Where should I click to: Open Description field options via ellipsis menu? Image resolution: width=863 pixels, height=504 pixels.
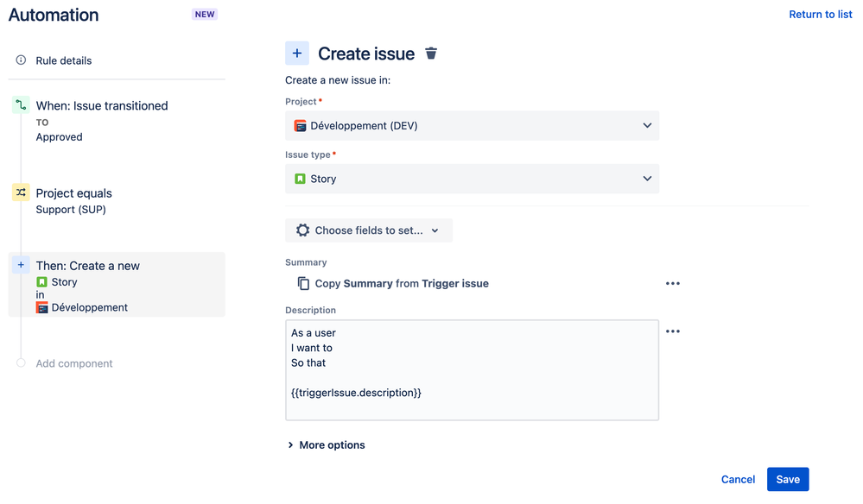673,331
